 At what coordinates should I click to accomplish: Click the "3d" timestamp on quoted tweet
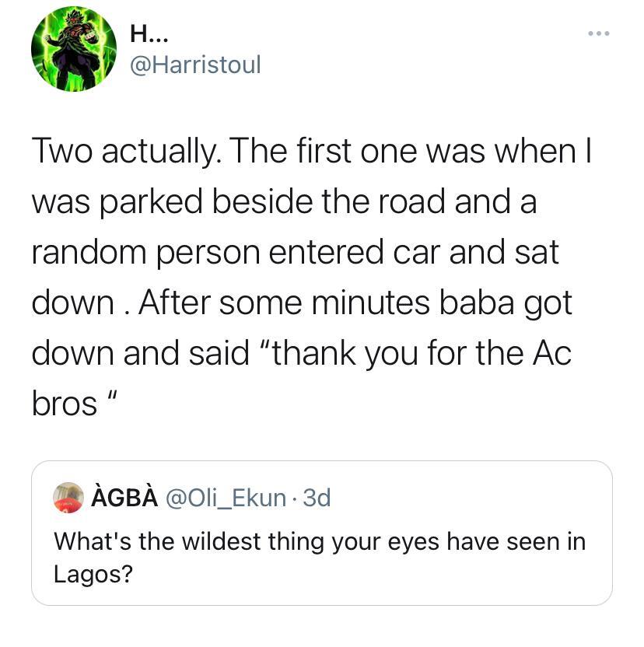pyautogui.click(x=317, y=497)
